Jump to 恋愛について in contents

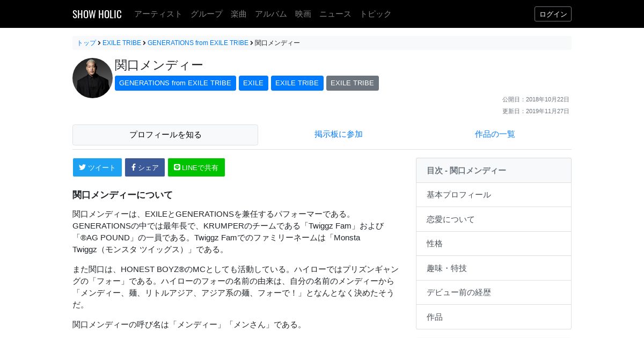point(494,219)
